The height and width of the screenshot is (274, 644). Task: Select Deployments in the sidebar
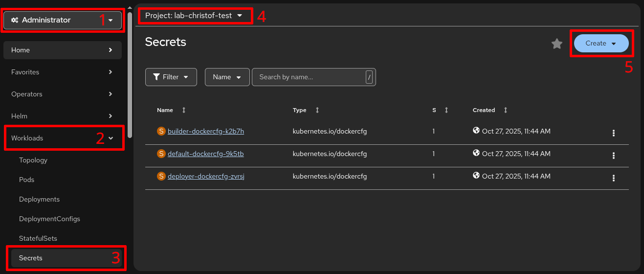point(39,199)
